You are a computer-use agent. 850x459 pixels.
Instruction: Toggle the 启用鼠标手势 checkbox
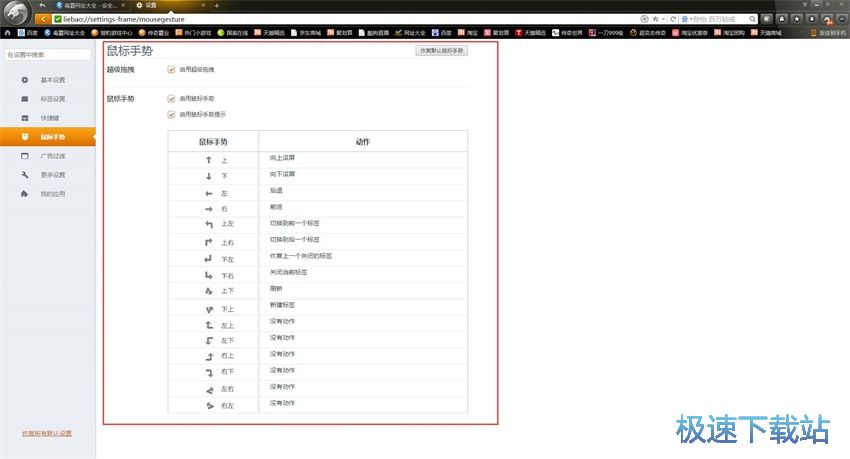(x=171, y=99)
